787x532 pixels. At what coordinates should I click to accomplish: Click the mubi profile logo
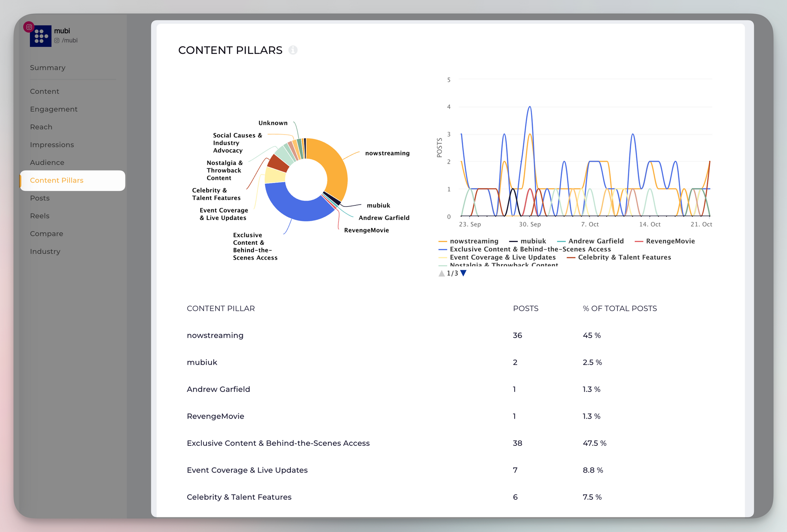(41, 36)
